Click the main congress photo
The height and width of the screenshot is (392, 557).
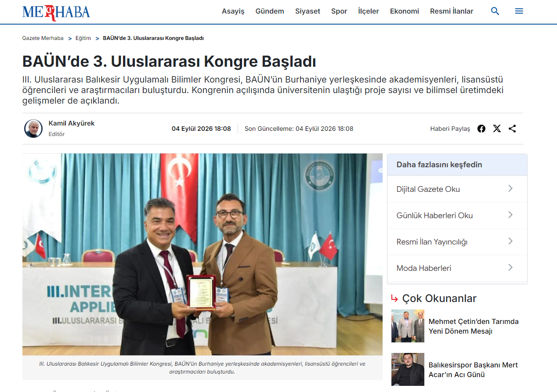pyautogui.click(x=203, y=254)
